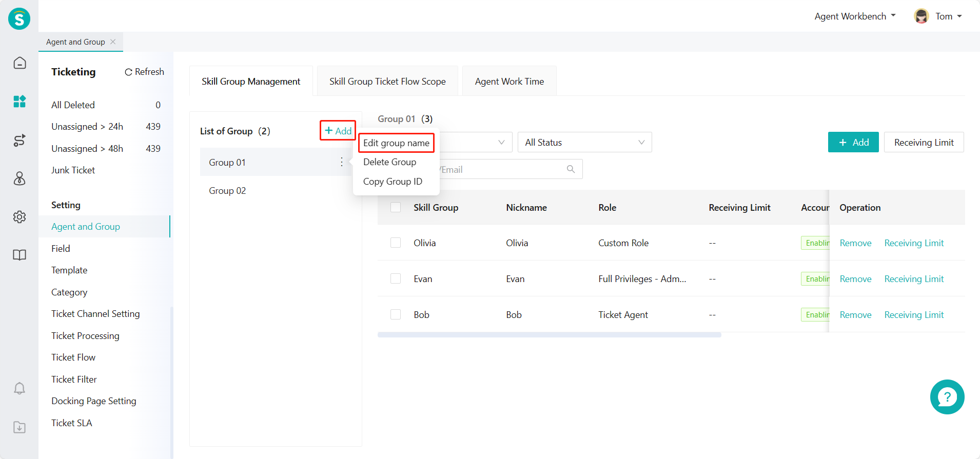Close the Agent and Group tab
Viewport: 980px width, 459px height.
click(x=113, y=42)
